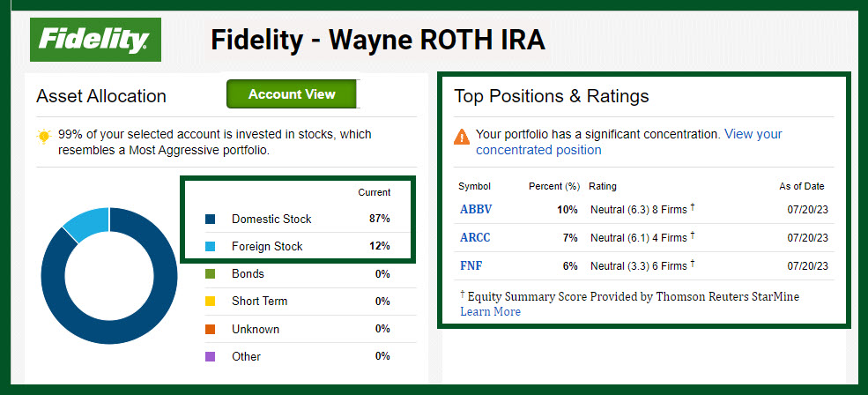Open the ABBV stock symbol link
The image size is (868, 395).
click(x=476, y=210)
